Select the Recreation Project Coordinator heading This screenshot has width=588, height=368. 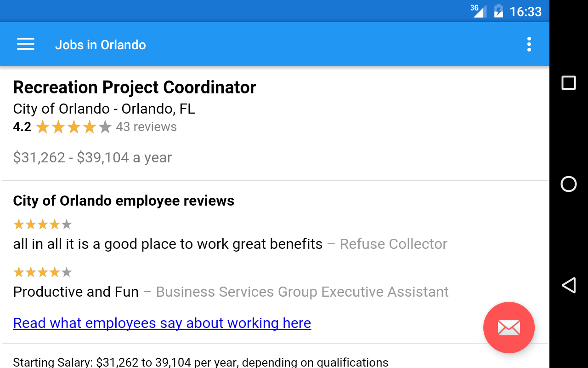coord(135,87)
